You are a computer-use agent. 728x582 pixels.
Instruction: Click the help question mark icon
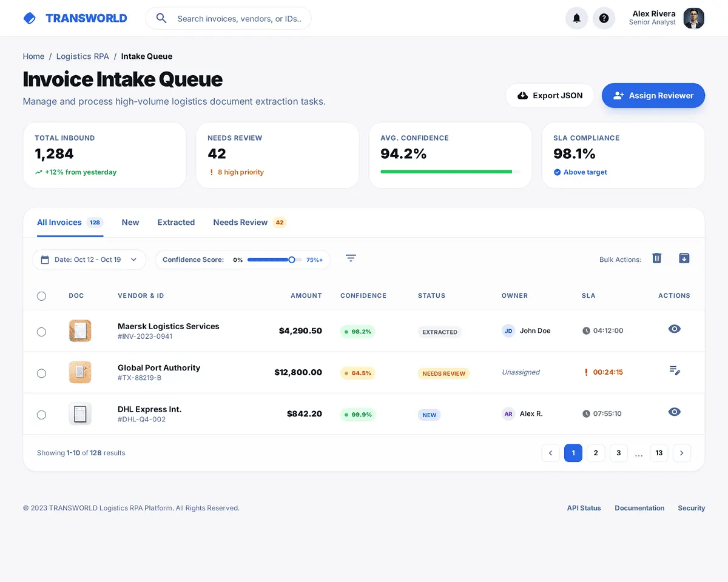coord(604,18)
